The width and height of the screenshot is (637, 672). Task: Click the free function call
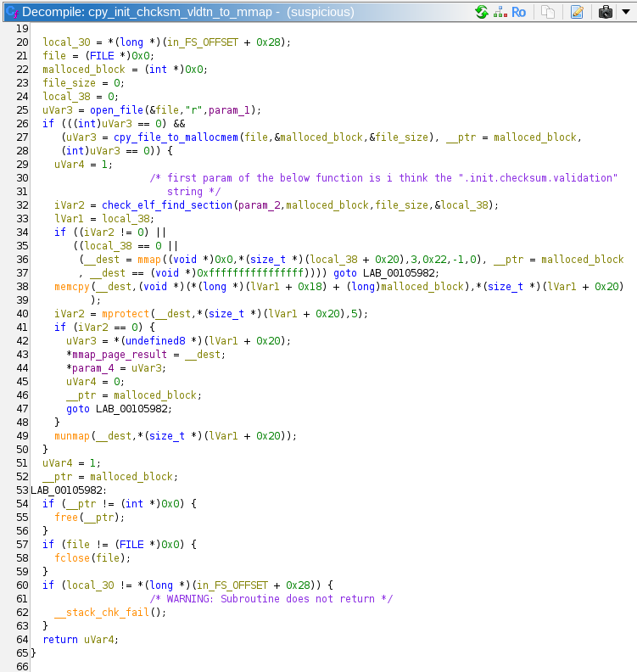tap(66, 518)
